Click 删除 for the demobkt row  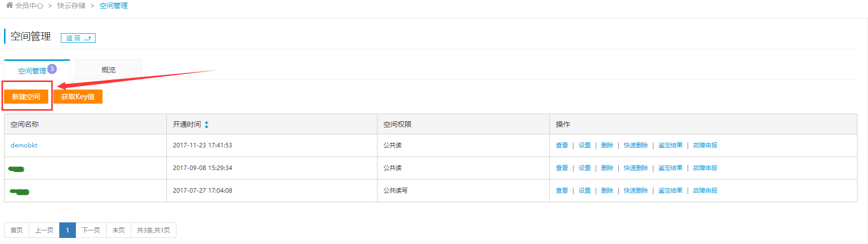tap(607, 145)
